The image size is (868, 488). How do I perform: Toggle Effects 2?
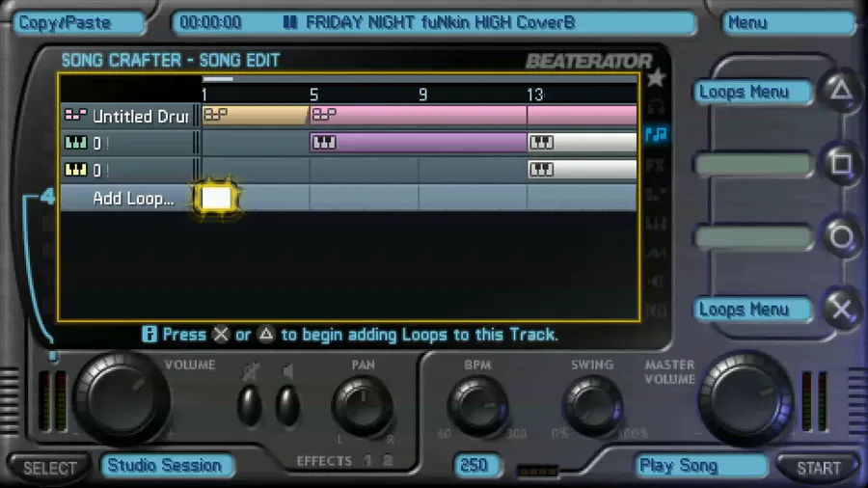coord(388,460)
